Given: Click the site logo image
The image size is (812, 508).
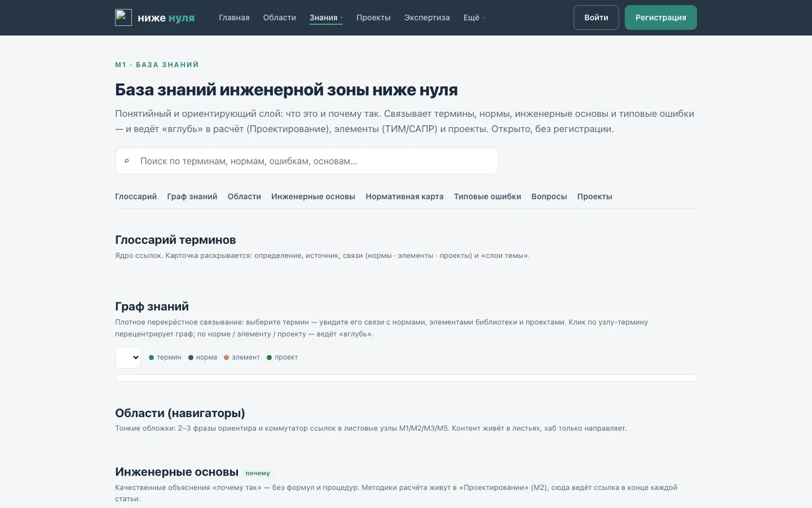Looking at the screenshot, I should (123, 18).
